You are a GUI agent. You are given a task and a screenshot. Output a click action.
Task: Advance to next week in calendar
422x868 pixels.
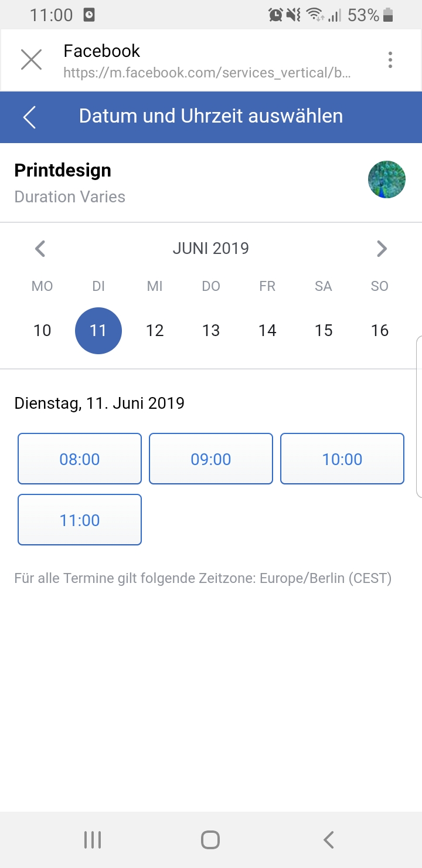pyautogui.click(x=382, y=249)
